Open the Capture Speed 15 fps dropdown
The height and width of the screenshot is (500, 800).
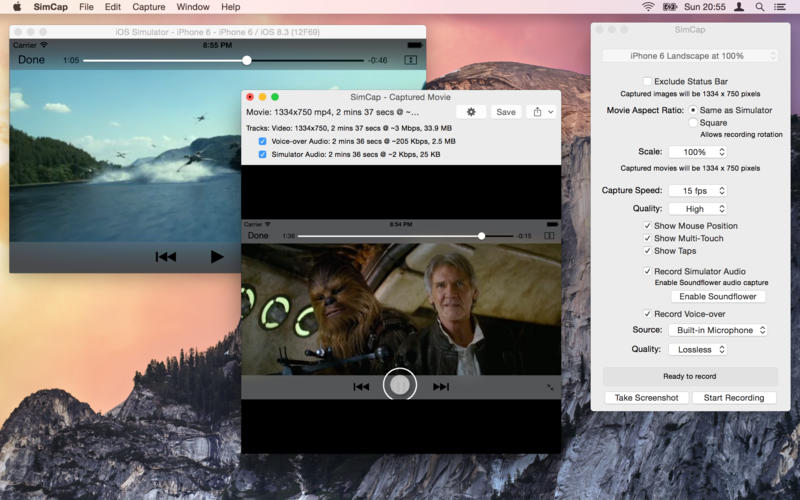pyautogui.click(x=697, y=190)
